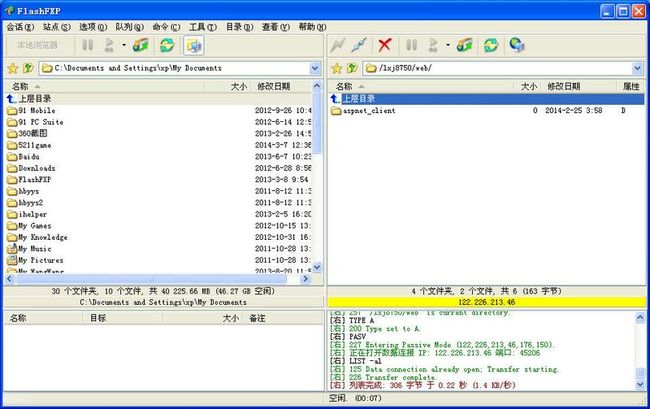Open the small arrow next to left transfer icon
The width and height of the screenshot is (650, 409).
pos(124,45)
